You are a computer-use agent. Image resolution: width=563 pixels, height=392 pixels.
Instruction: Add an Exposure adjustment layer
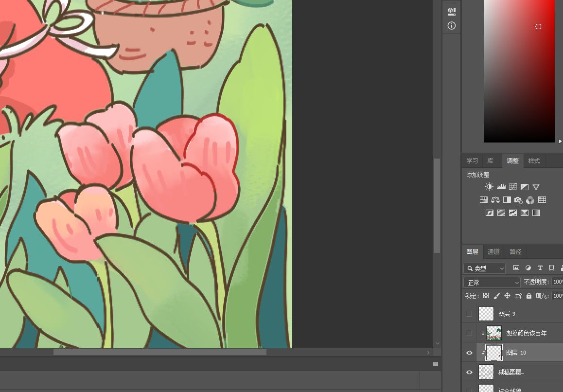click(524, 186)
